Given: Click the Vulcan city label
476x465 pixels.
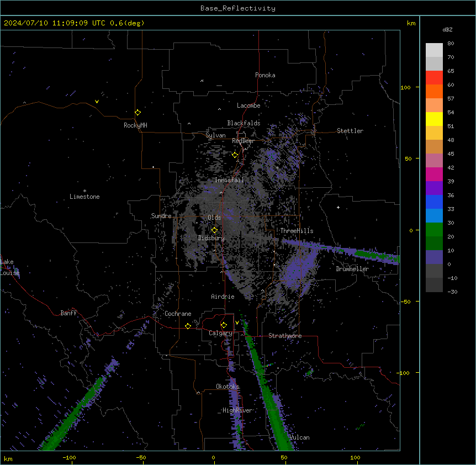Looking at the screenshot, I should (x=300, y=437).
